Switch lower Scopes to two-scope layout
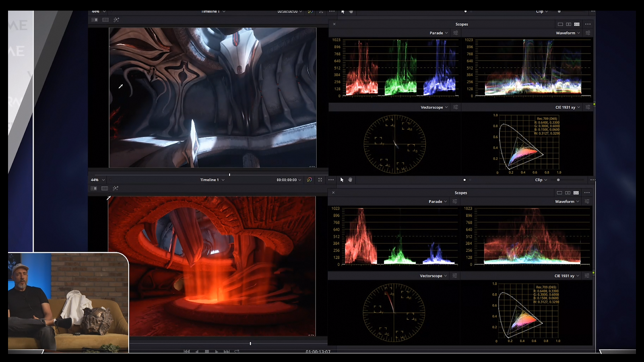The image size is (644, 362). (x=568, y=193)
